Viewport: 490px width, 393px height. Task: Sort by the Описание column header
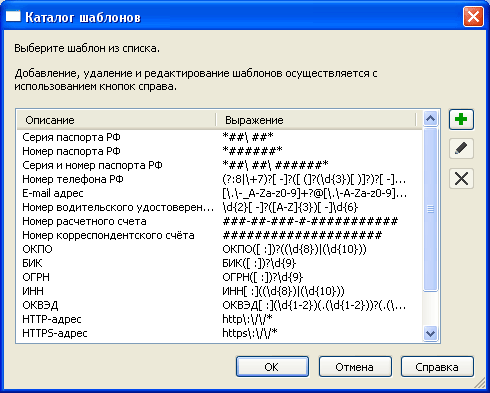pos(116,120)
